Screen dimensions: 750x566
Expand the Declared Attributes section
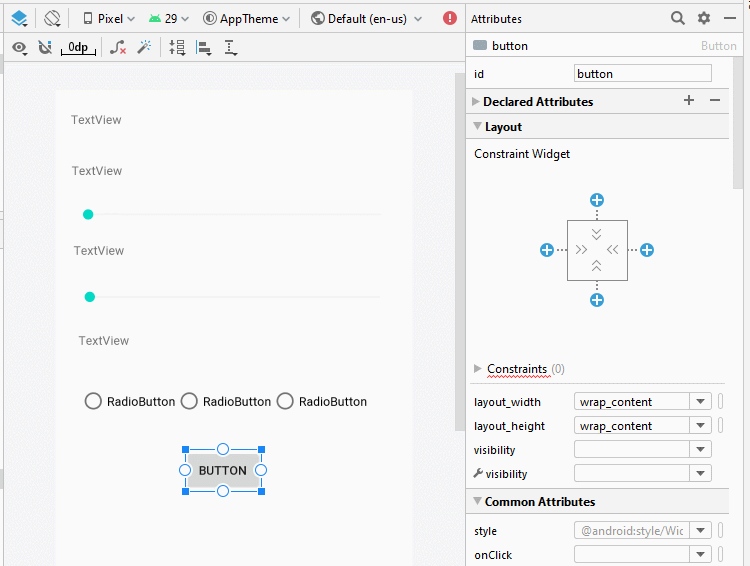pos(476,101)
